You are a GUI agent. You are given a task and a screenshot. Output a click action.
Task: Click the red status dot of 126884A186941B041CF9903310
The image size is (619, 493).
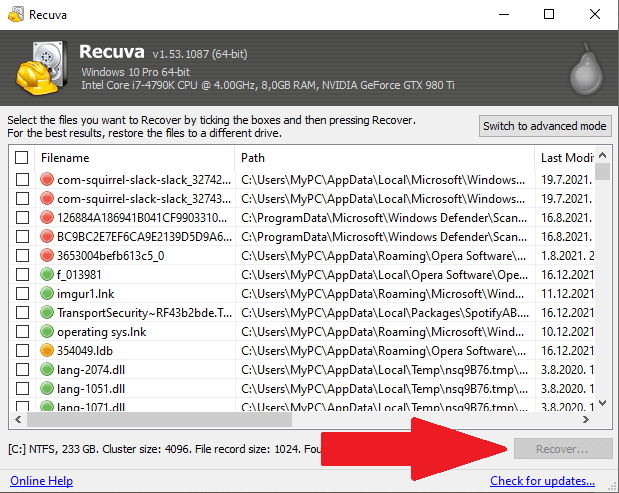click(x=47, y=217)
